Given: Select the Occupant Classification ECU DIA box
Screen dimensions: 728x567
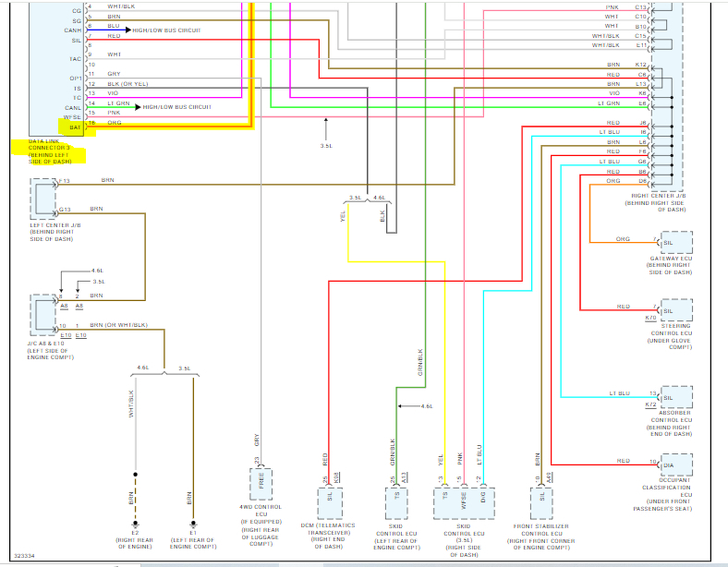Looking at the screenshot, I should coord(676,464).
